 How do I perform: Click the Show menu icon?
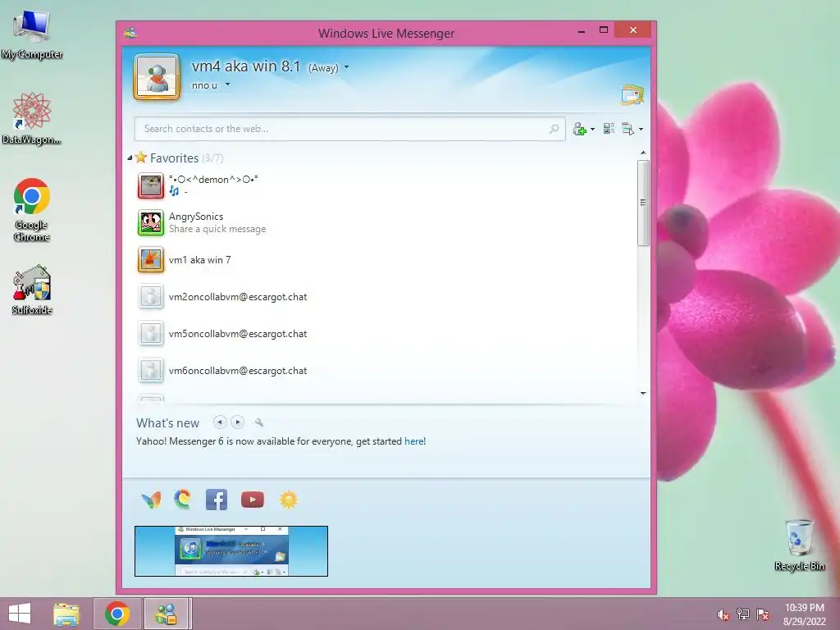[628, 129]
